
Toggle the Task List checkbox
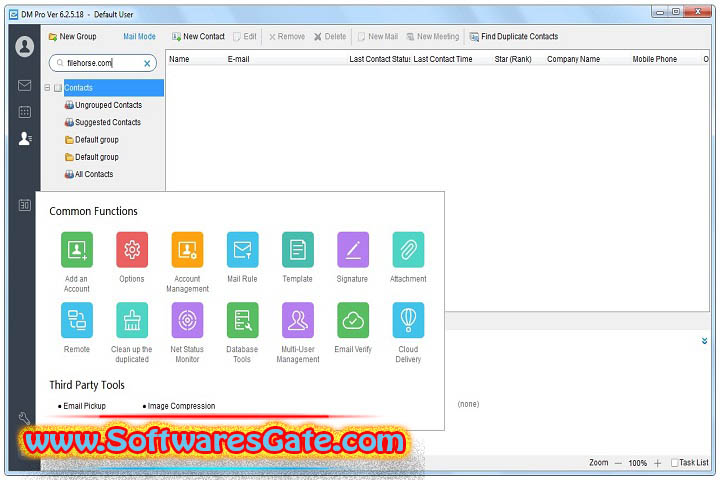point(675,463)
